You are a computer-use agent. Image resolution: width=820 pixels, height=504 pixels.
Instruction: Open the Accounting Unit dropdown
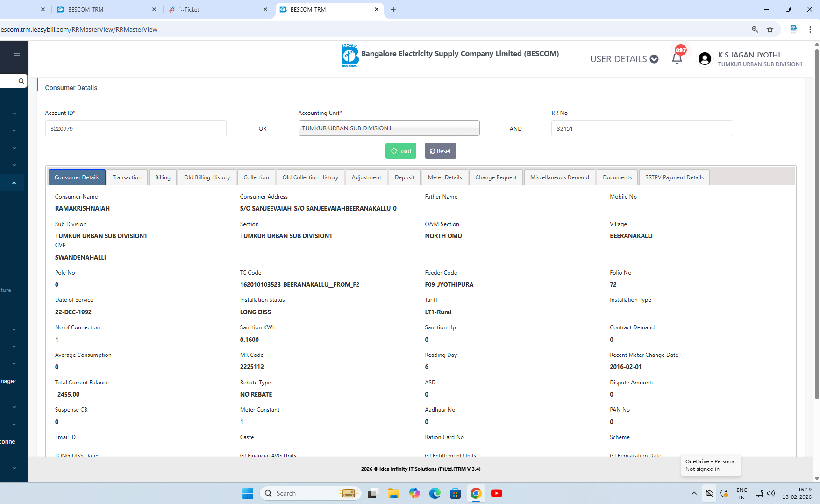click(389, 128)
